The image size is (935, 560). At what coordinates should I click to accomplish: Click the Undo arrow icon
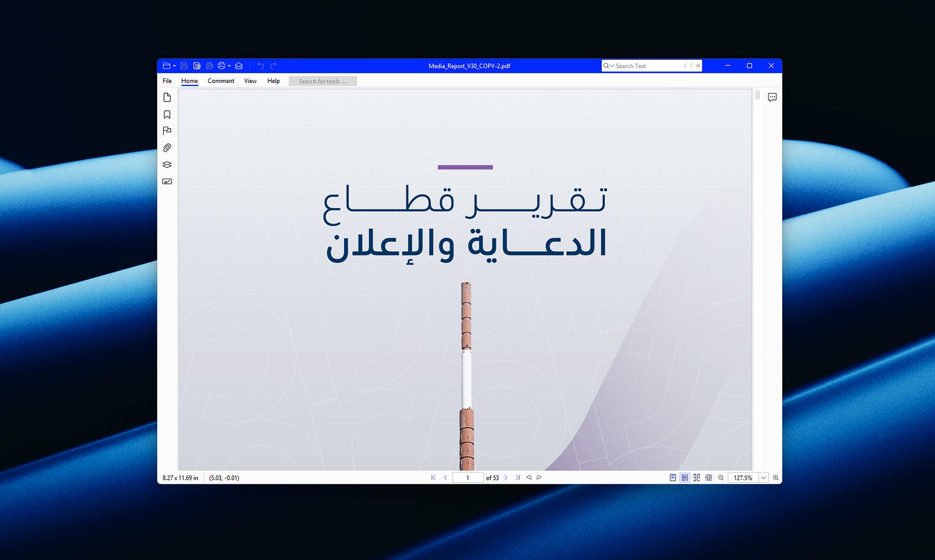pos(261,66)
